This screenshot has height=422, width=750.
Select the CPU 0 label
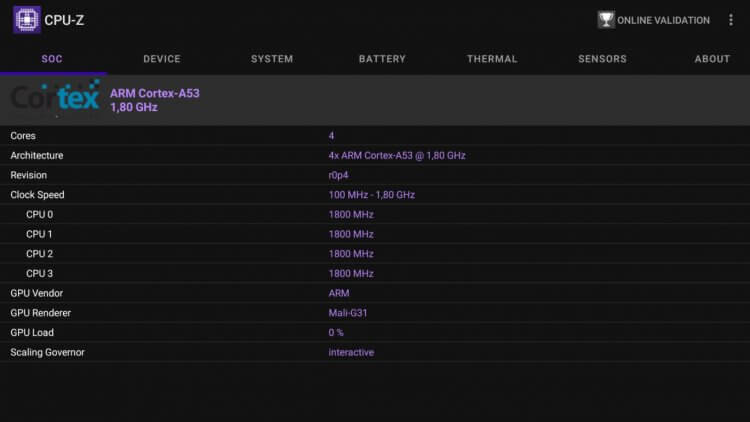pos(40,214)
